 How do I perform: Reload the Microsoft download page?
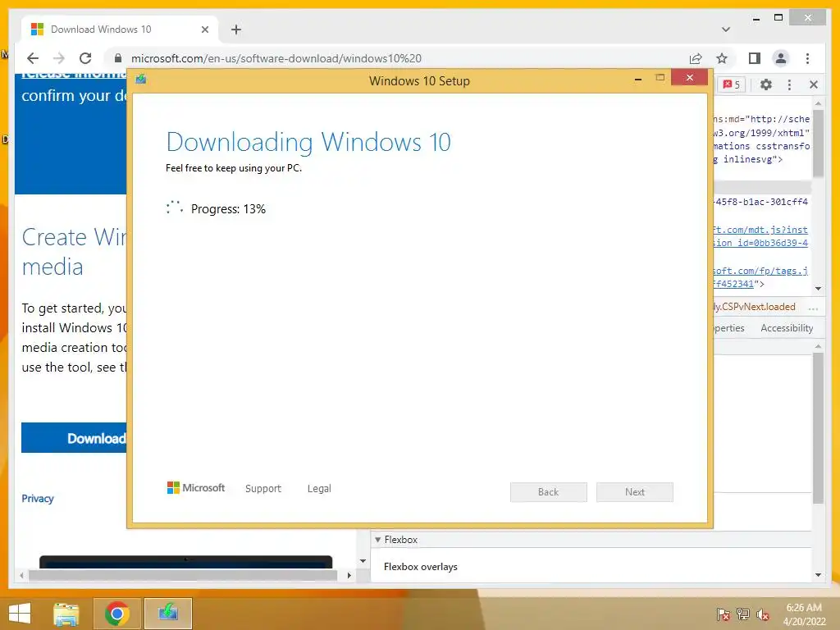coord(85,58)
